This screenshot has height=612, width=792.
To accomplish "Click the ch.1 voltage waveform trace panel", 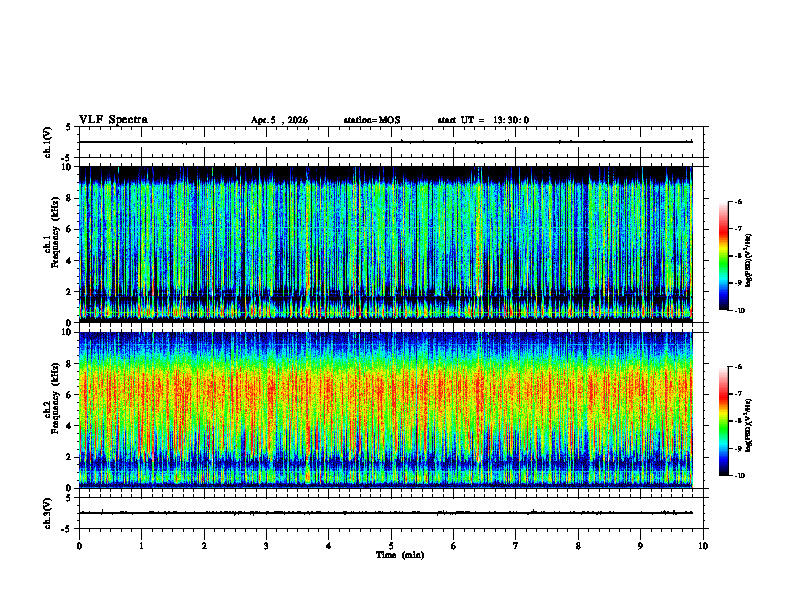I will pyautogui.click(x=391, y=142).
